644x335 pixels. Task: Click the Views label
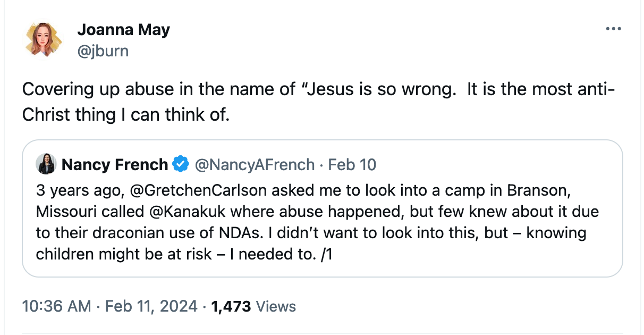click(276, 306)
